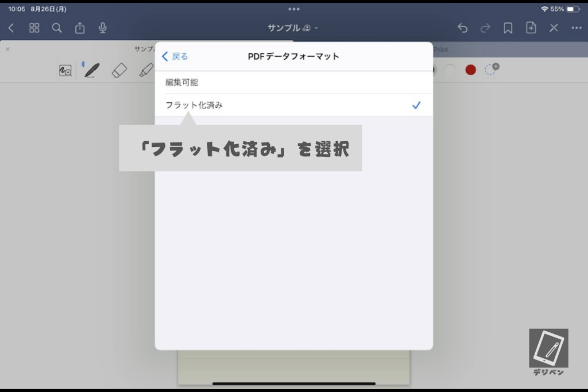
Task: Open the zoom window tool
Action: [x=65, y=71]
